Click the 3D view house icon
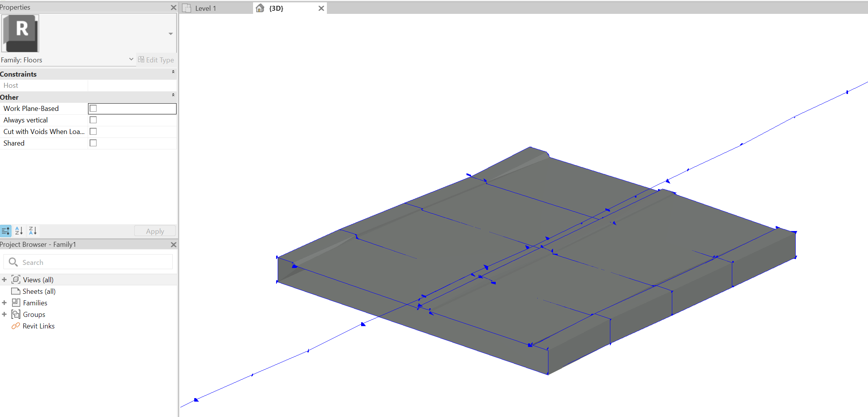The image size is (868, 417). (x=260, y=8)
